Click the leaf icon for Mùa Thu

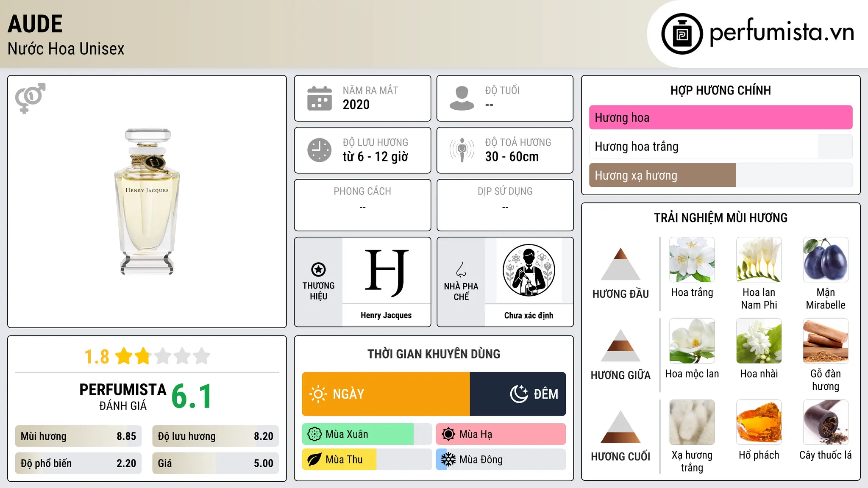coord(314,460)
